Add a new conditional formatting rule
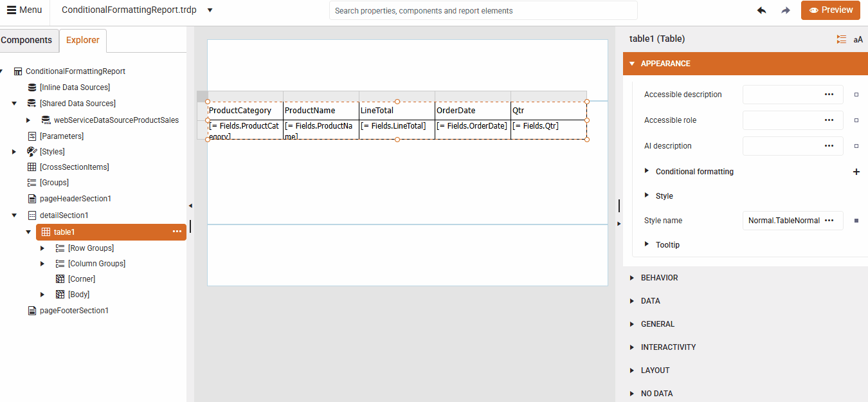868x402 pixels. pyautogui.click(x=856, y=171)
